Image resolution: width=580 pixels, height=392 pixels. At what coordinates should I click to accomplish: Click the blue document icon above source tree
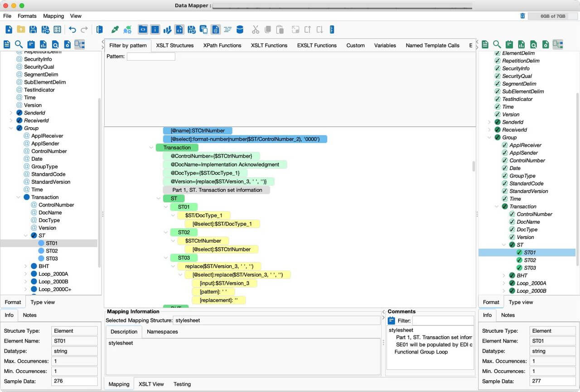click(7, 44)
